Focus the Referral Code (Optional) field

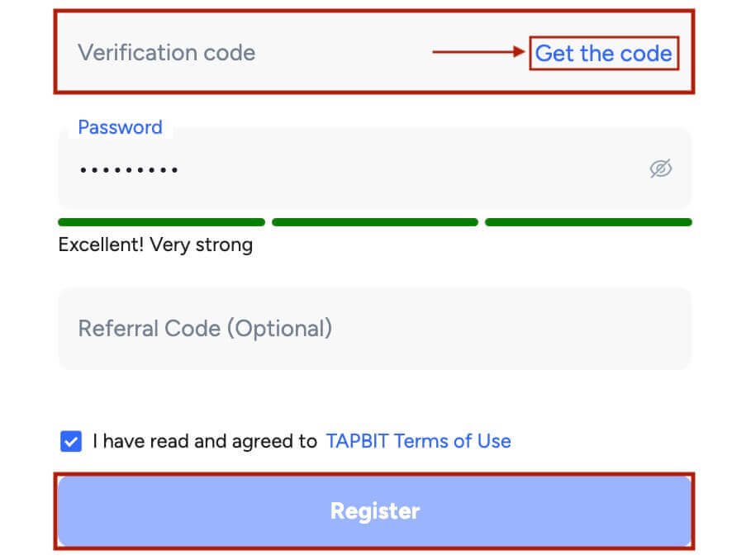coord(374,329)
